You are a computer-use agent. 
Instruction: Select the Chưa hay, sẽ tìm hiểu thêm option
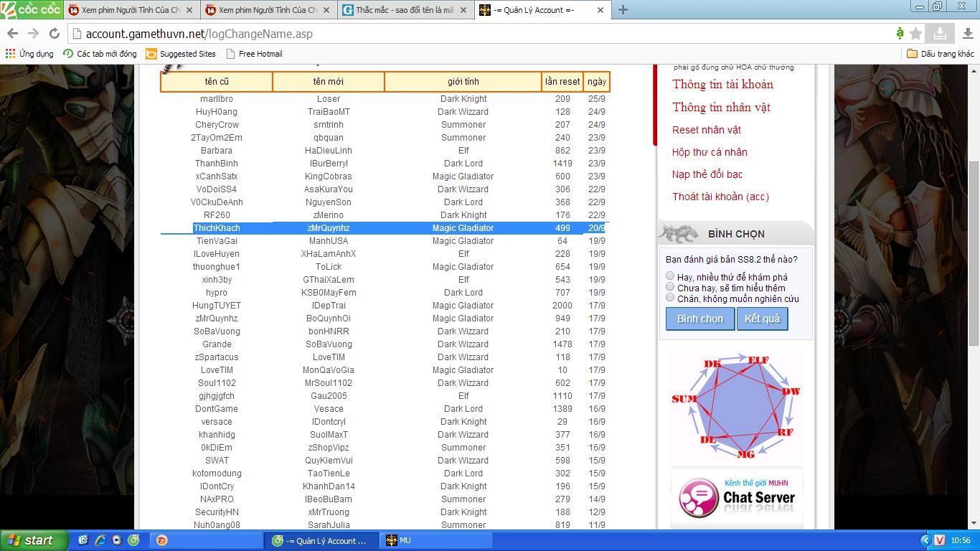click(x=670, y=287)
